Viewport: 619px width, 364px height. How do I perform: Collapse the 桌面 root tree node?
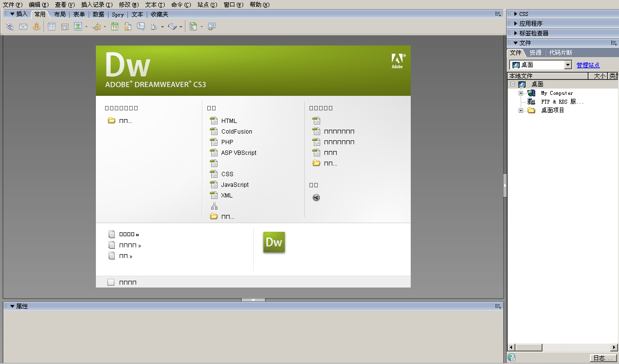(512, 84)
